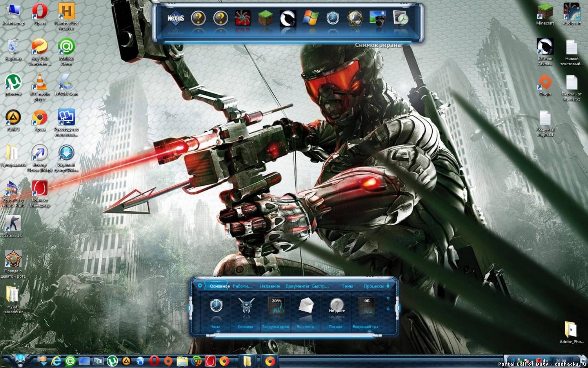This screenshot has width=588, height=368.
Task: Click the red spider-like icon in top dock
Action: point(243,18)
